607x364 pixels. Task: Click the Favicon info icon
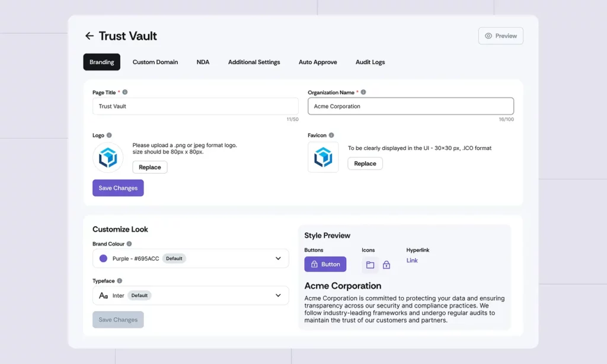click(x=331, y=135)
